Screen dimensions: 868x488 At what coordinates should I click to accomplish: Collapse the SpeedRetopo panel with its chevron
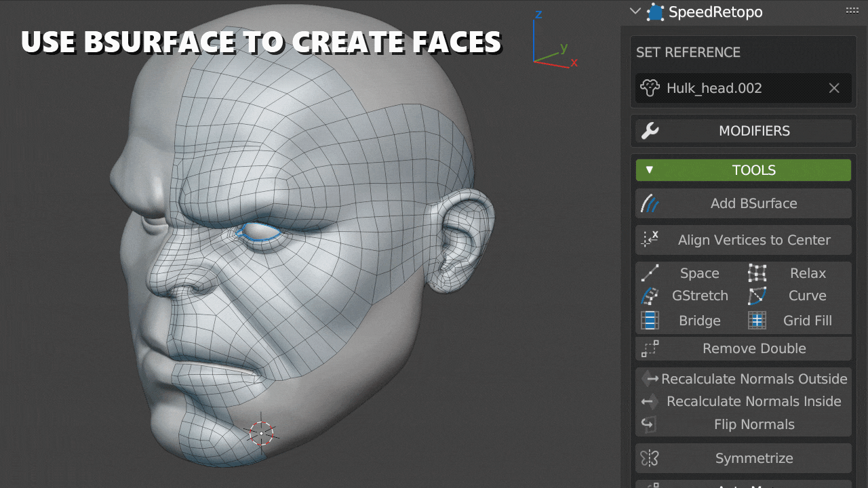tap(635, 12)
